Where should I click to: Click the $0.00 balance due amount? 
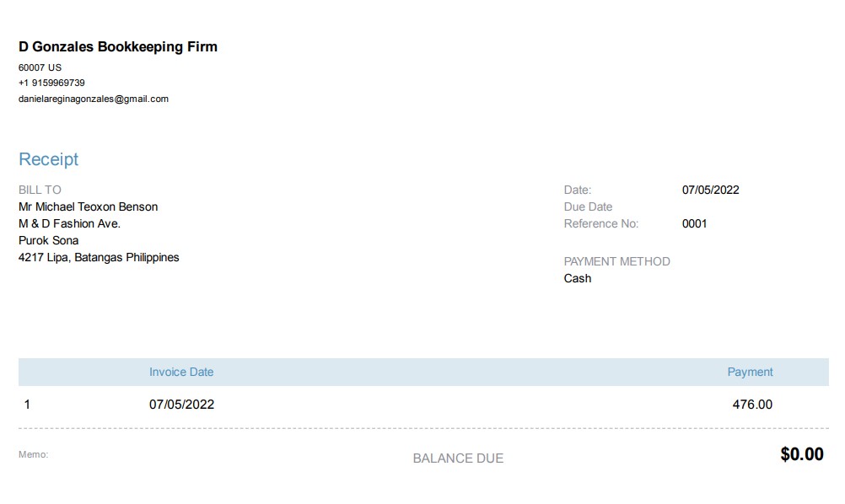[x=801, y=455]
